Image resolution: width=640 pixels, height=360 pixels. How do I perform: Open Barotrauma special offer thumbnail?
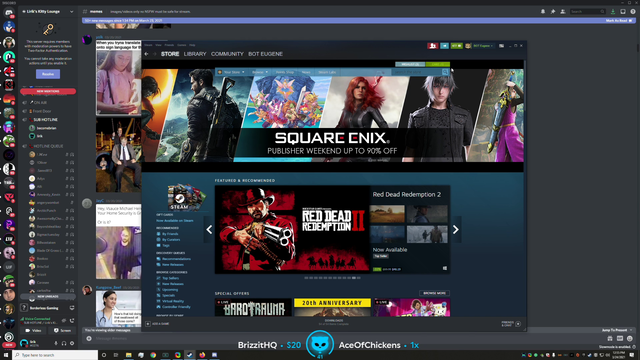(x=253, y=307)
